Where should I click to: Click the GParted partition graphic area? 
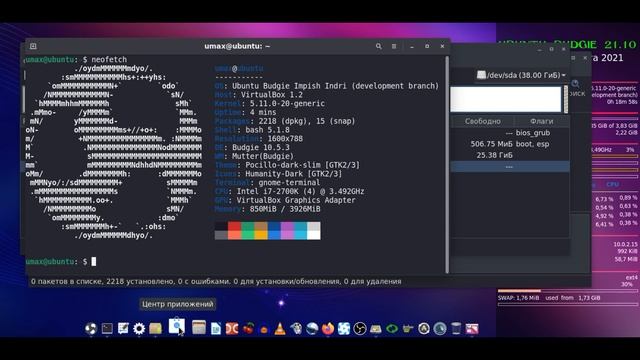tap(506, 99)
